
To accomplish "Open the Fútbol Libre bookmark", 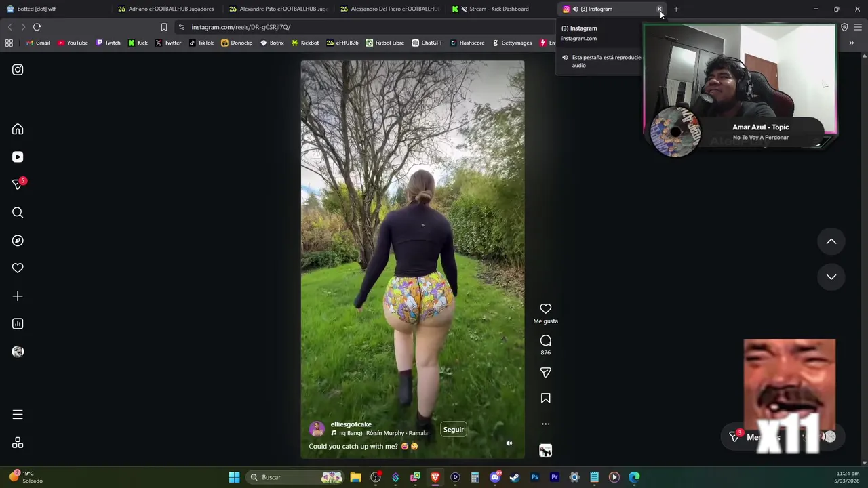I will pyautogui.click(x=384, y=43).
